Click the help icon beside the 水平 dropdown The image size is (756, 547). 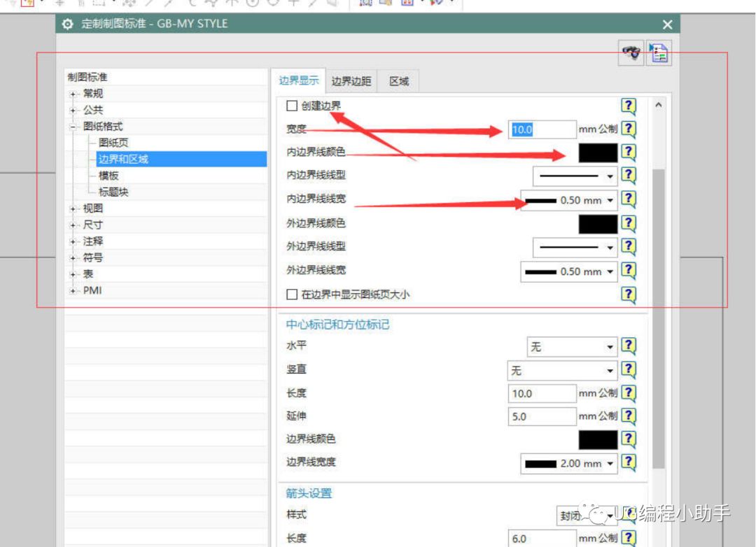(x=629, y=346)
